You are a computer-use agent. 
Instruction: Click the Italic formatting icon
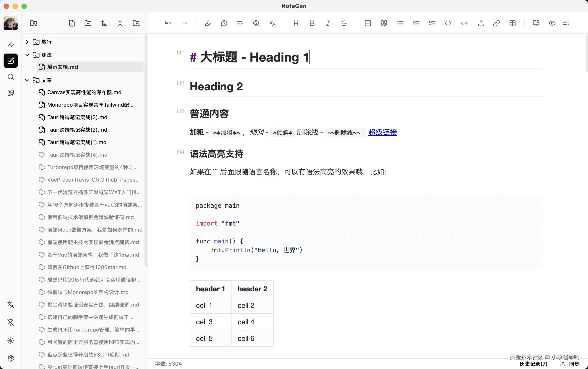[328, 23]
